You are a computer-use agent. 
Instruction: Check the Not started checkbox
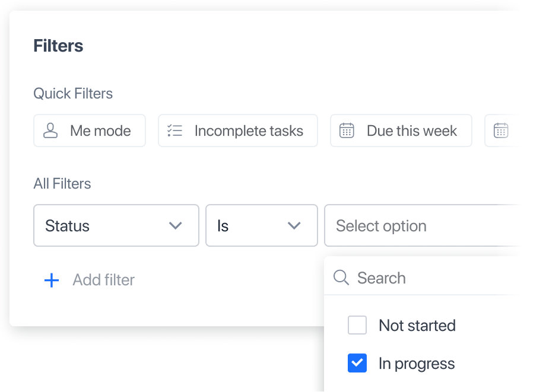point(357,325)
